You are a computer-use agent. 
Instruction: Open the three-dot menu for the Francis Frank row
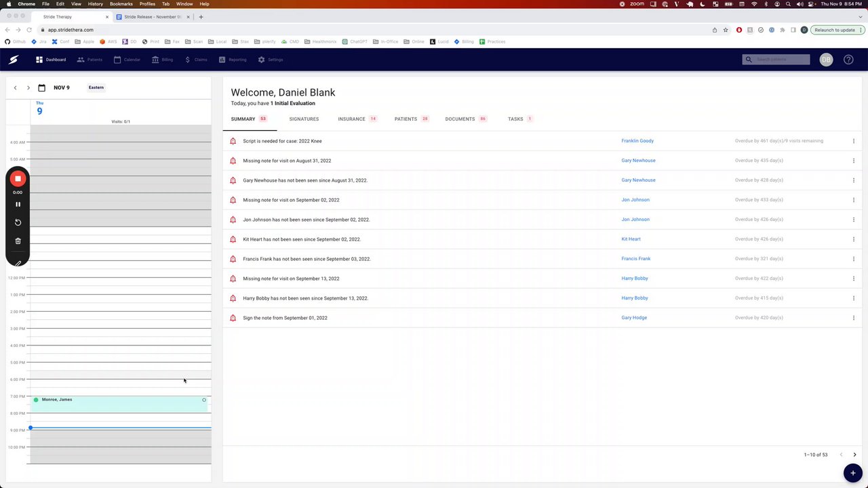click(854, 259)
